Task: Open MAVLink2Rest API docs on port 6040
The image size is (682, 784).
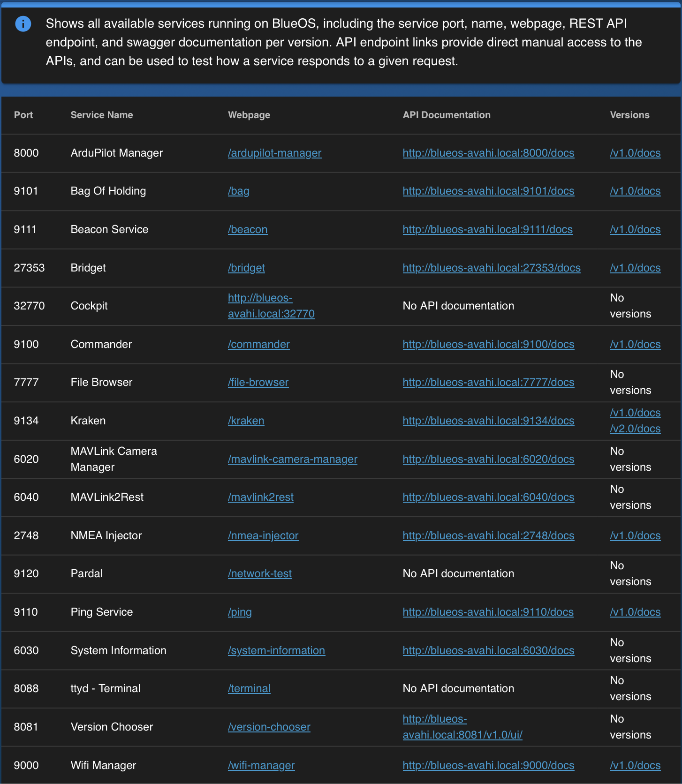Action: tap(488, 497)
